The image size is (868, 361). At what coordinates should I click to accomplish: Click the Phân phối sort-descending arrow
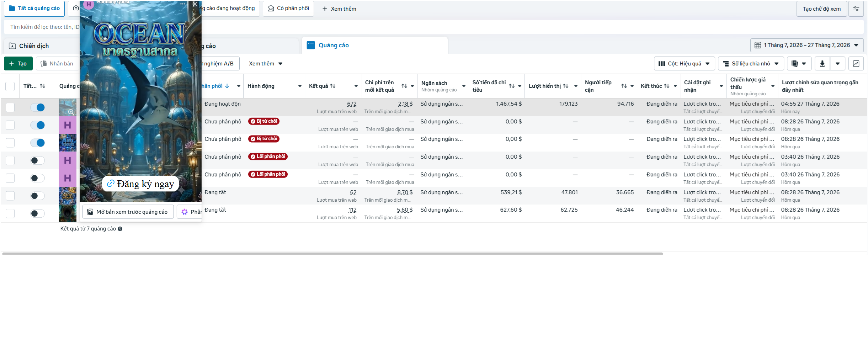coord(227,86)
